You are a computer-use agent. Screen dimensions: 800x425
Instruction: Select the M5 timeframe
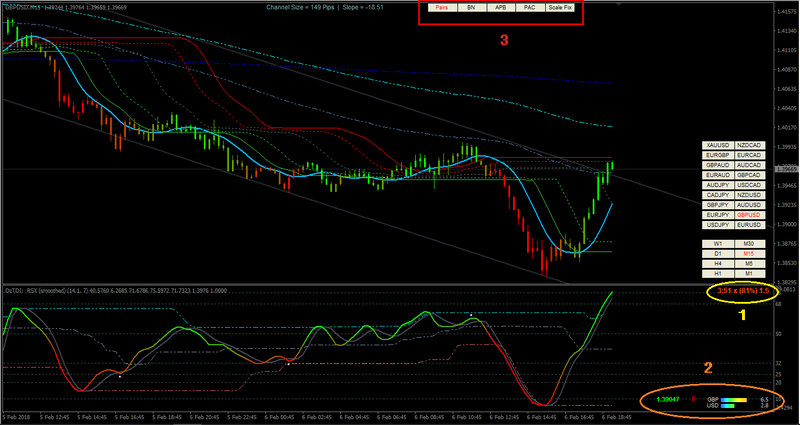(x=750, y=264)
